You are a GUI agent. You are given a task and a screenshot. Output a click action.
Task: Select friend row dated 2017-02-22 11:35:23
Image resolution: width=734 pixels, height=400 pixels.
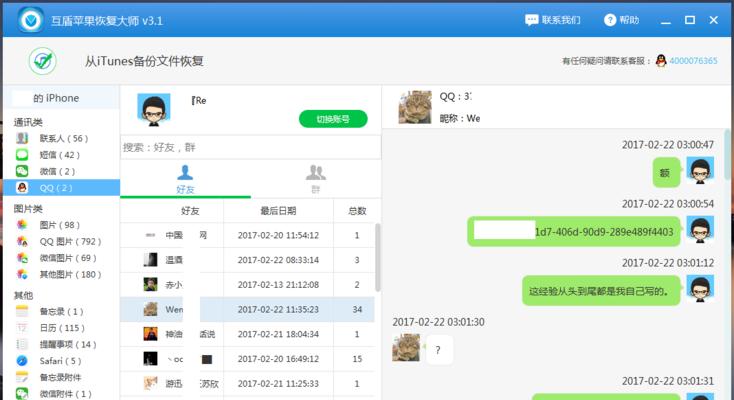248,310
